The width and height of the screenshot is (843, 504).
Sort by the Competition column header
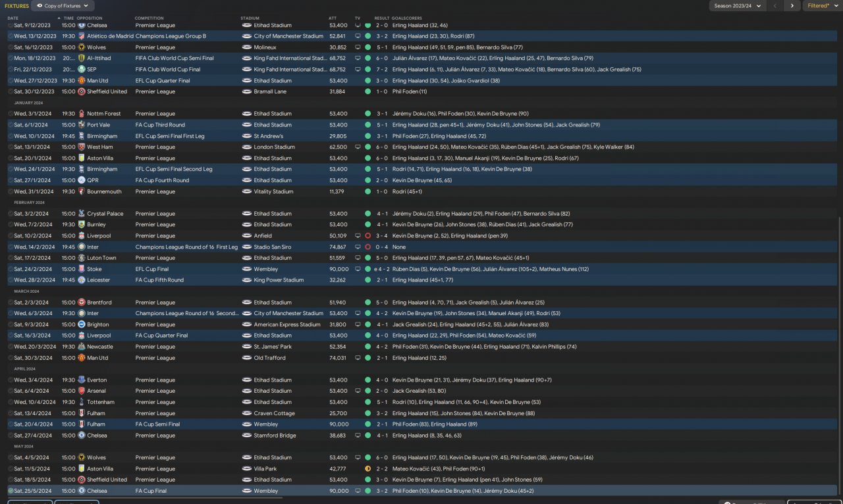click(150, 18)
